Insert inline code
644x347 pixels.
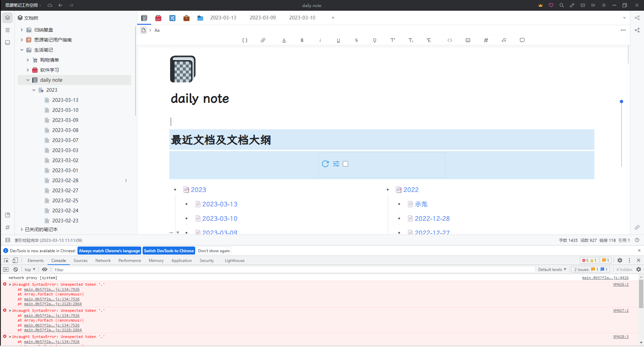click(450, 40)
